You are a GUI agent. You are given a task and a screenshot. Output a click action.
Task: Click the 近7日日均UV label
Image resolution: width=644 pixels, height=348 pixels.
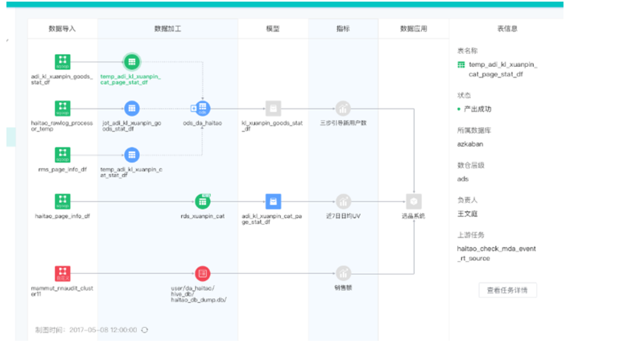pyautogui.click(x=343, y=216)
